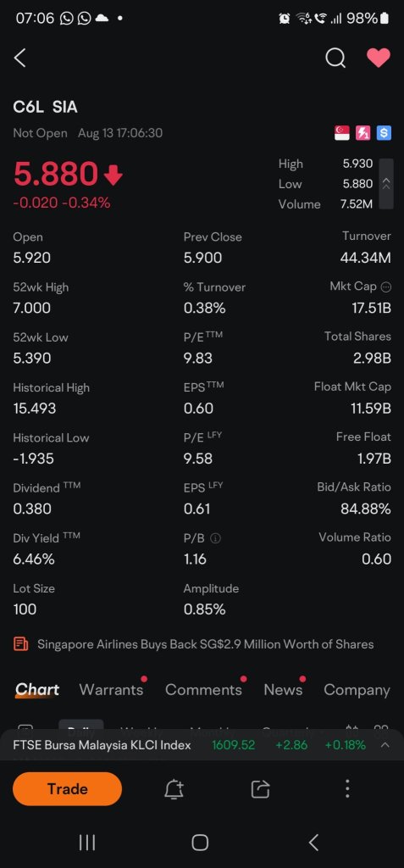The image size is (404, 868).
Task: Tap the Singapore flag market icon
Action: pyautogui.click(x=342, y=133)
